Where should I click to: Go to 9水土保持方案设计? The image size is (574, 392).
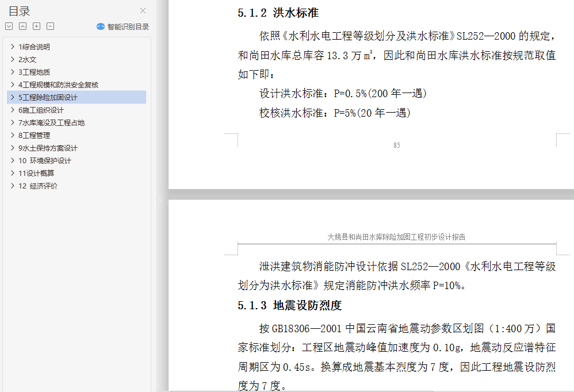click(x=48, y=148)
